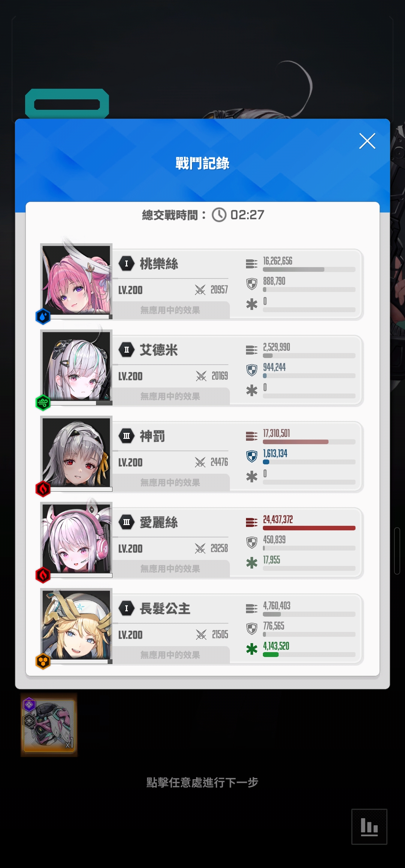
Task: Open the statistics bar chart icon
Action: 369,826
